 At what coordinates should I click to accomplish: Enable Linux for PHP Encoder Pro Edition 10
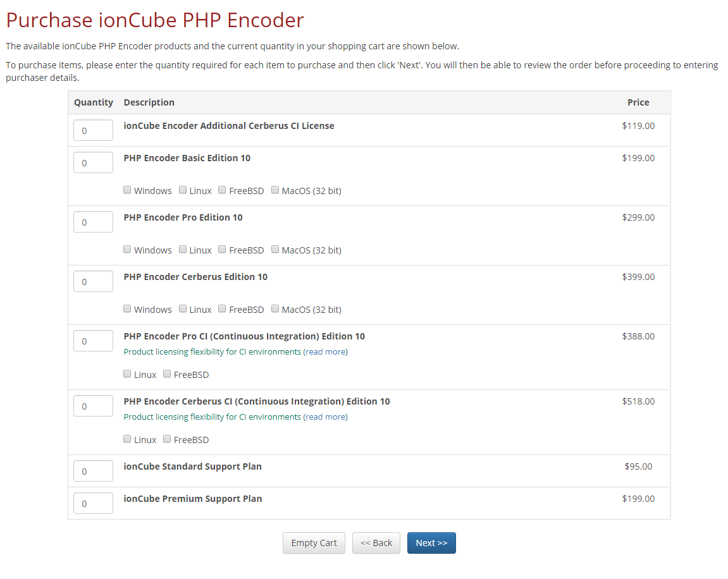coord(183,250)
